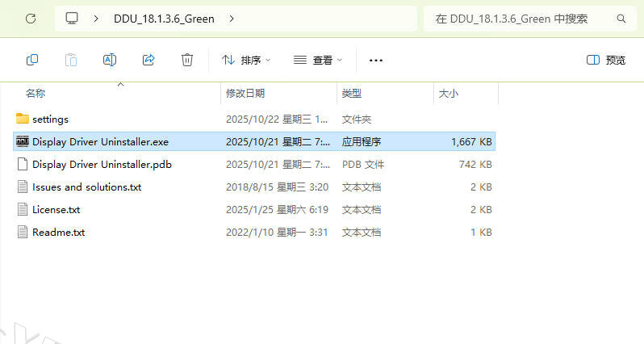This screenshot has height=344, width=644.
Task: Open the three-dots more options menu
Action: tap(375, 60)
